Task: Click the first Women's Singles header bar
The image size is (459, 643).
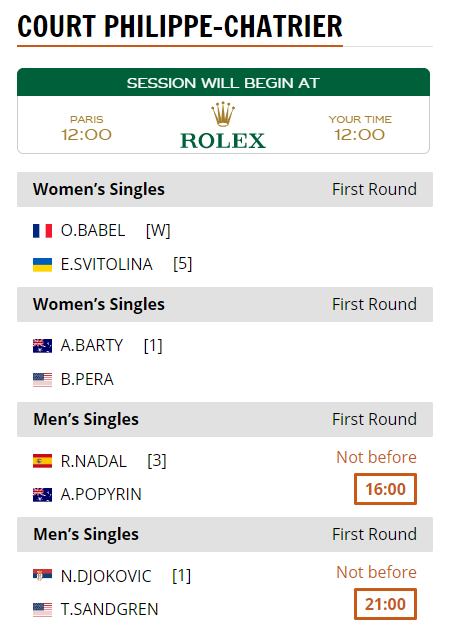Action: point(225,189)
